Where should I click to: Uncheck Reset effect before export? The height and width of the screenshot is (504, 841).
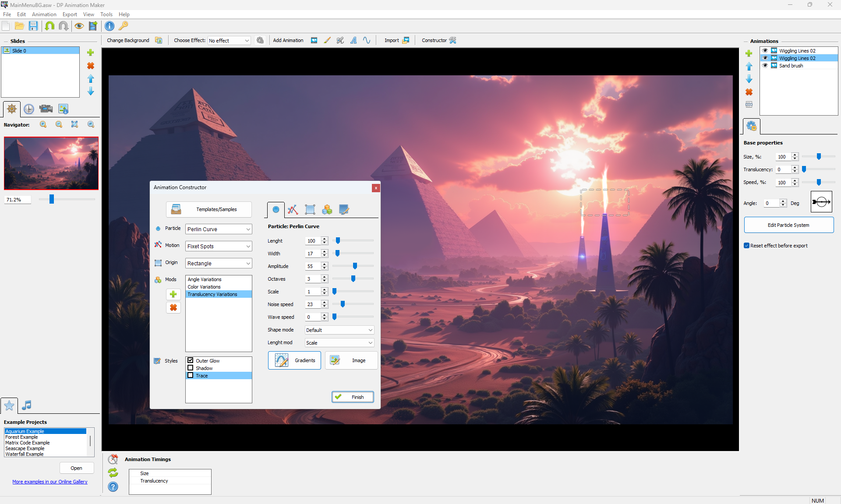click(x=747, y=246)
